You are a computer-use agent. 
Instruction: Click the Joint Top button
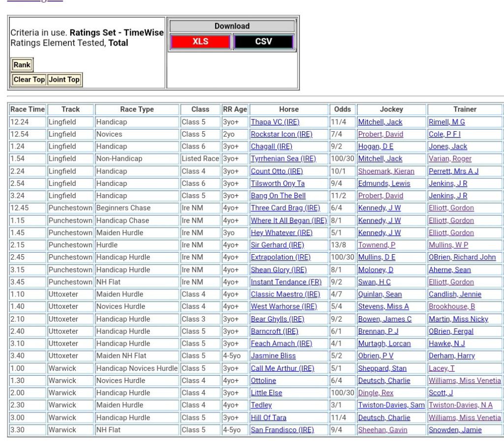(x=64, y=80)
